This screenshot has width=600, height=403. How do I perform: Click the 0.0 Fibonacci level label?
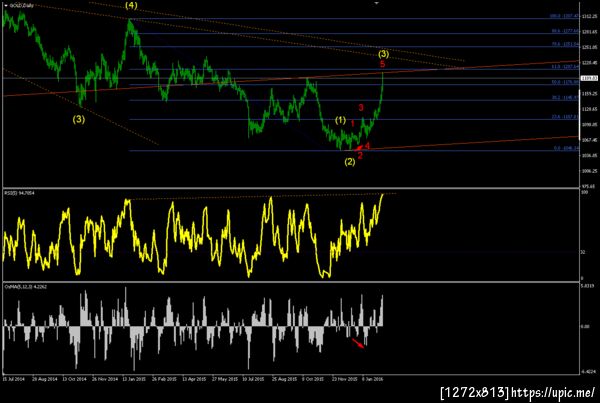(566, 148)
